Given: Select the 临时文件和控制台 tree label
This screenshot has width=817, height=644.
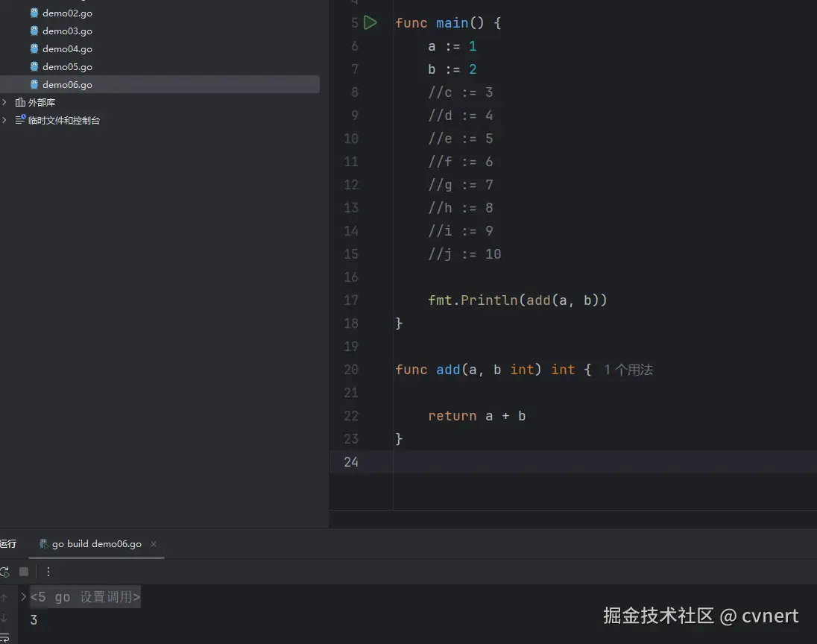Looking at the screenshot, I should pos(64,120).
